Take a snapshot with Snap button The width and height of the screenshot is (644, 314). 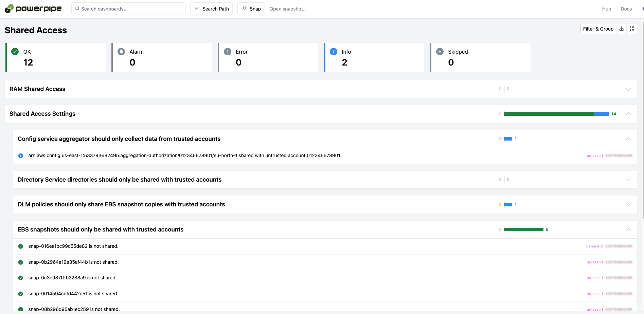251,8
